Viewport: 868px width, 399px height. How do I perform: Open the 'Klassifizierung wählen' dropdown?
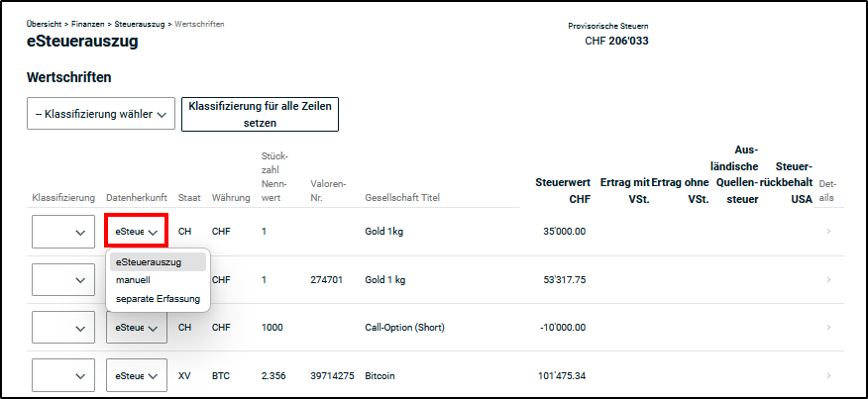(x=100, y=114)
